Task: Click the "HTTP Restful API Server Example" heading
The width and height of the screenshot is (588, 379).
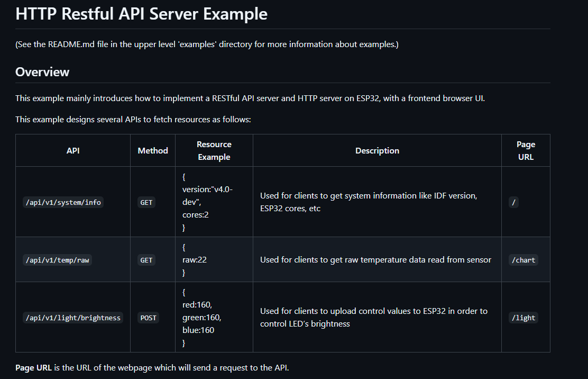Action: pyautogui.click(x=141, y=14)
